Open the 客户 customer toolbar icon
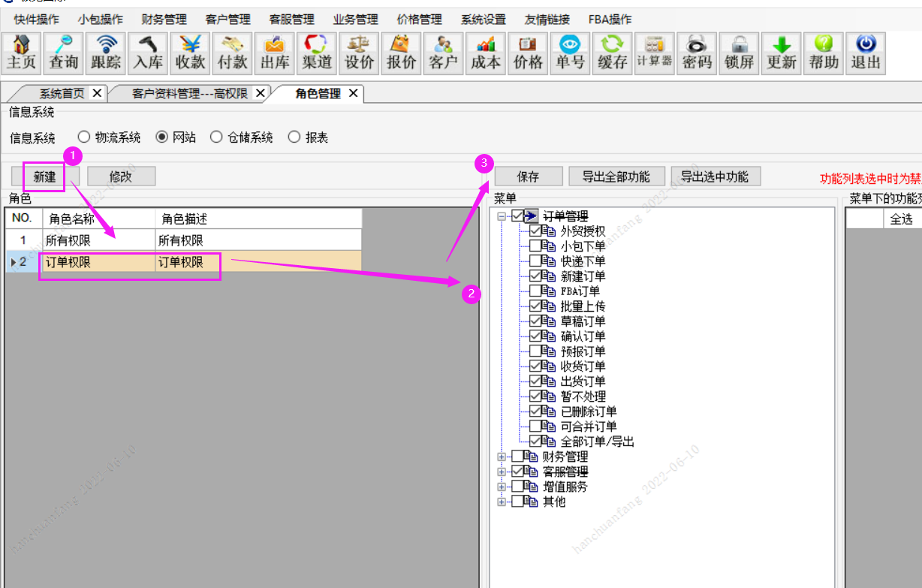Image resolution: width=922 pixels, height=588 pixels. (x=444, y=53)
